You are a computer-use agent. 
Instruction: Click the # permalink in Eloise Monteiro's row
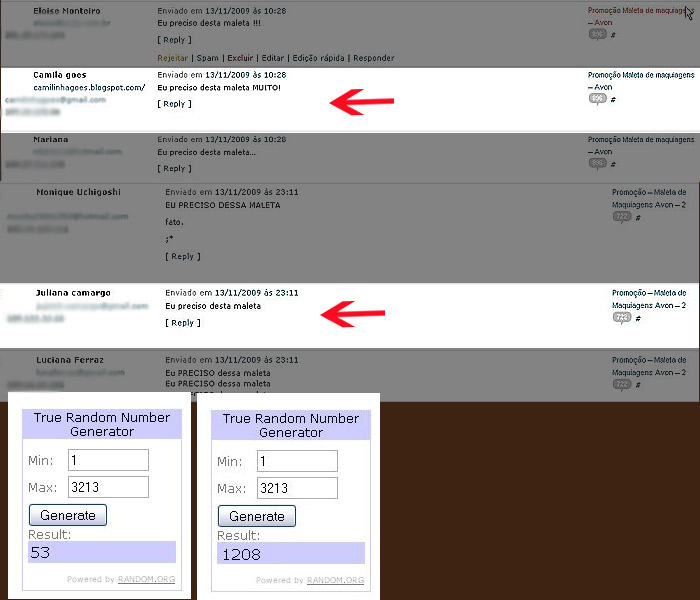(613, 35)
